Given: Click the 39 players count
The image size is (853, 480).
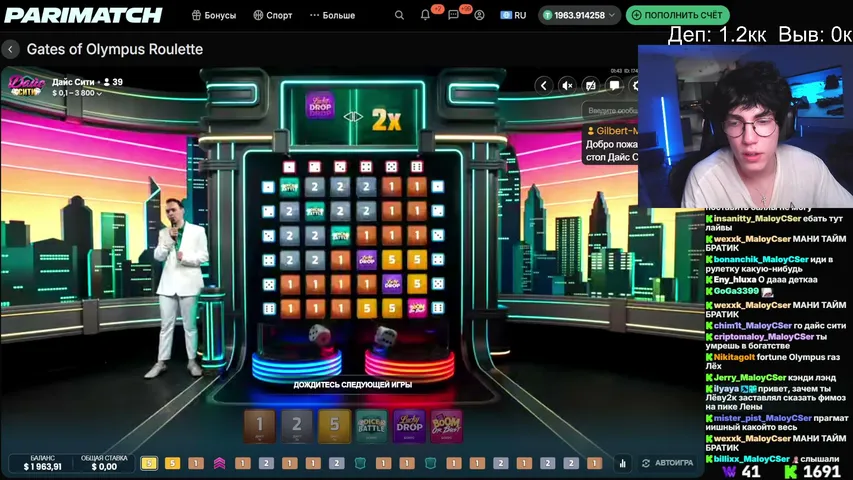Looking at the screenshot, I should [113, 82].
